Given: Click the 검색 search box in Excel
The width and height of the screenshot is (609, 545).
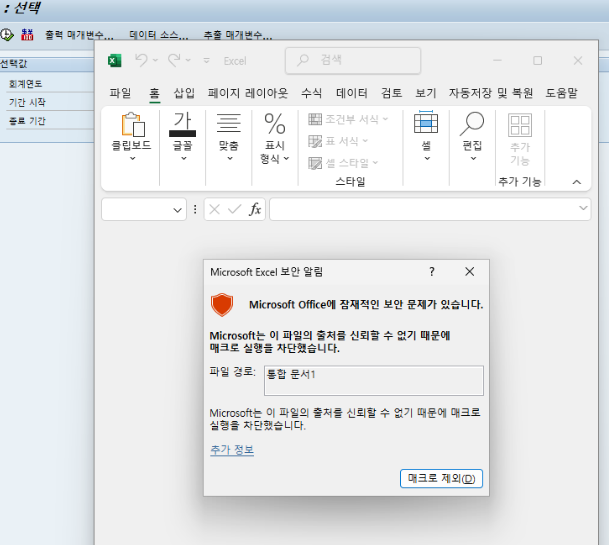Looking at the screenshot, I should point(353,61).
